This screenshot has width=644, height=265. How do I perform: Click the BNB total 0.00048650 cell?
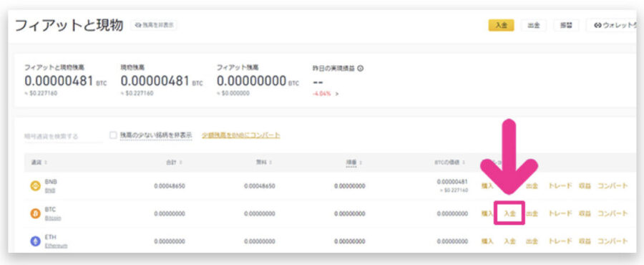pyautogui.click(x=170, y=186)
